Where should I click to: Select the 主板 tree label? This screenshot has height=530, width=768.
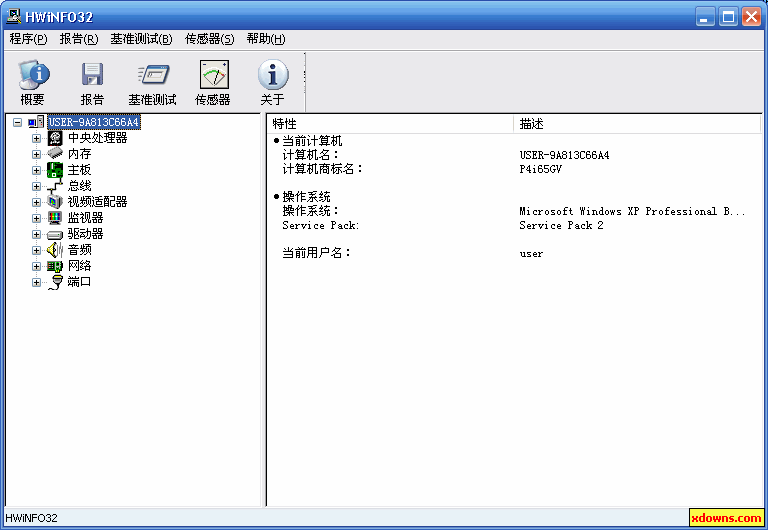coord(79,170)
